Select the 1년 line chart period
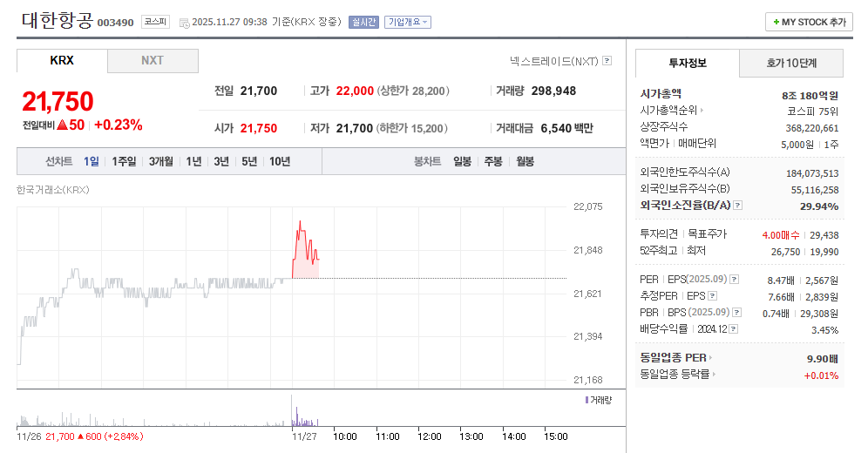Image resolution: width=868 pixels, height=453 pixels. (x=193, y=161)
